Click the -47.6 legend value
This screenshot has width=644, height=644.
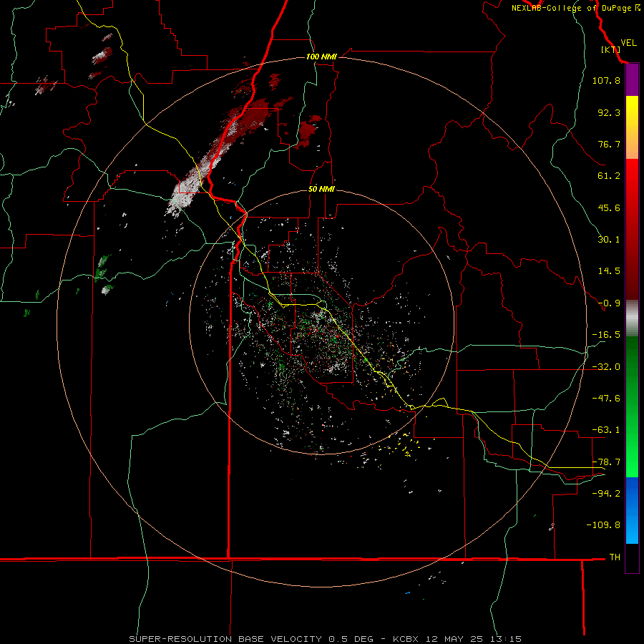606,399
